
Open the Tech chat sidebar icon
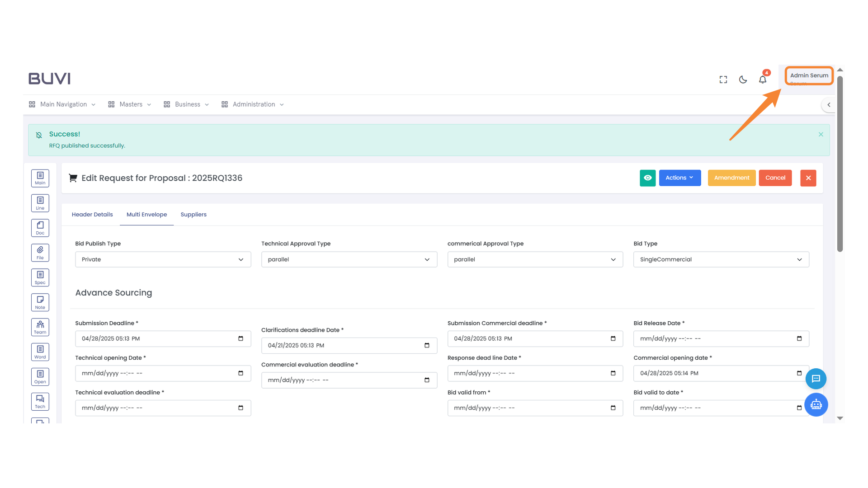(40, 401)
